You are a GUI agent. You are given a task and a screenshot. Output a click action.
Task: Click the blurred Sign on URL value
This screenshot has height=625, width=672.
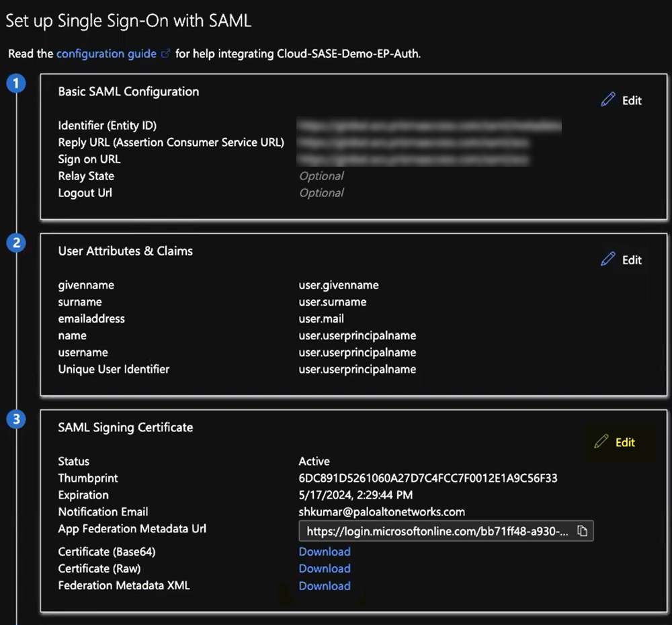pyautogui.click(x=413, y=159)
